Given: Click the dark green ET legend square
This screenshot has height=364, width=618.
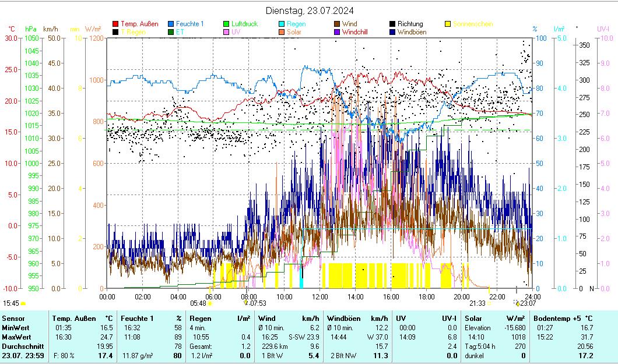Looking at the screenshot, I should pyautogui.click(x=171, y=32).
